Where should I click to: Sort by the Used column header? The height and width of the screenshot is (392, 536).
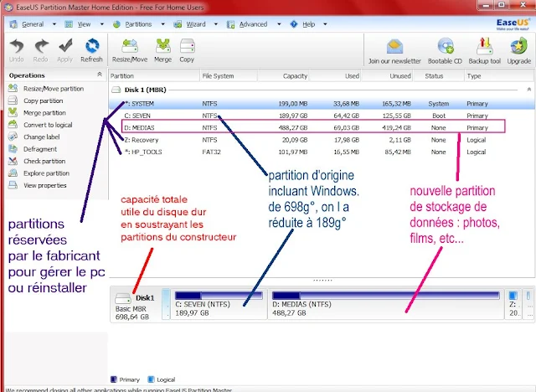(x=335, y=76)
